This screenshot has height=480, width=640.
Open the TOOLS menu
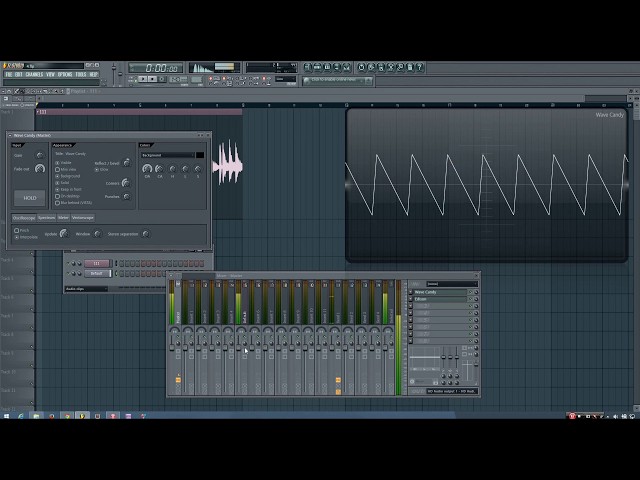pos(81,74)
